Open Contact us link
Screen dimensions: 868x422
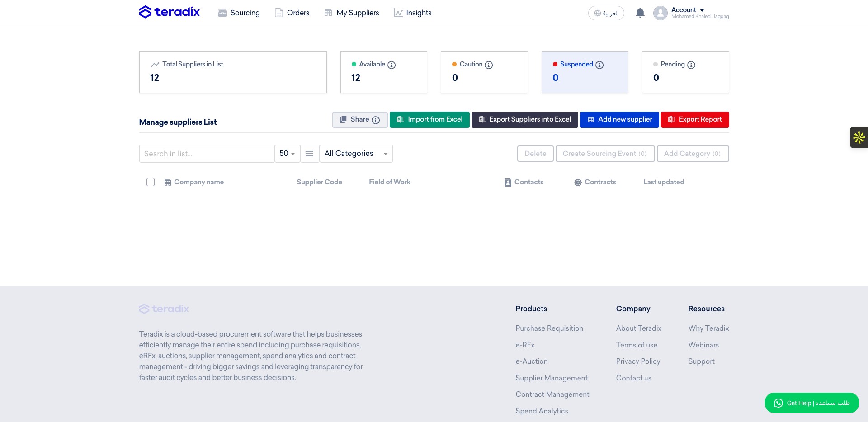point(633,378)
